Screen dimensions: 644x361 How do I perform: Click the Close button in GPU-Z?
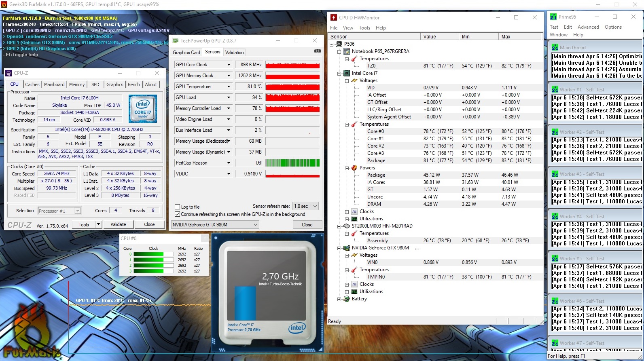pyautogui.click(x=307, y=225)
